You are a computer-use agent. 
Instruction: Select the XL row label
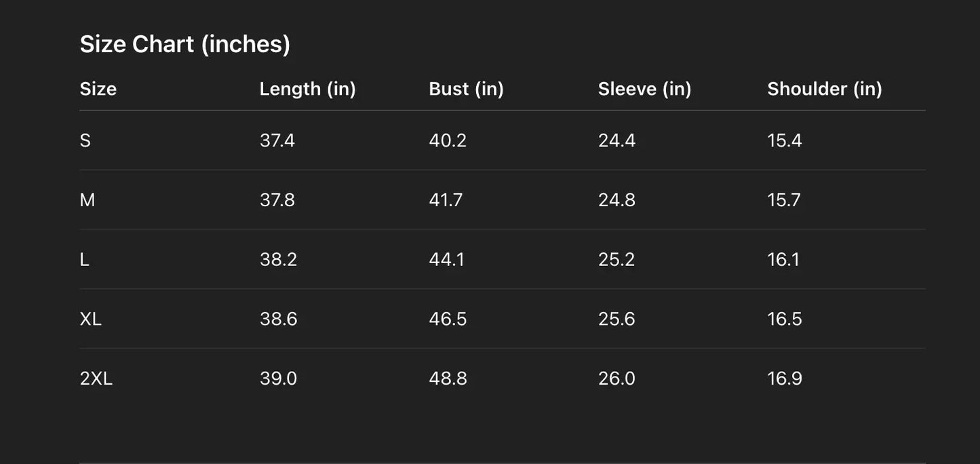(x=91, y=319)
